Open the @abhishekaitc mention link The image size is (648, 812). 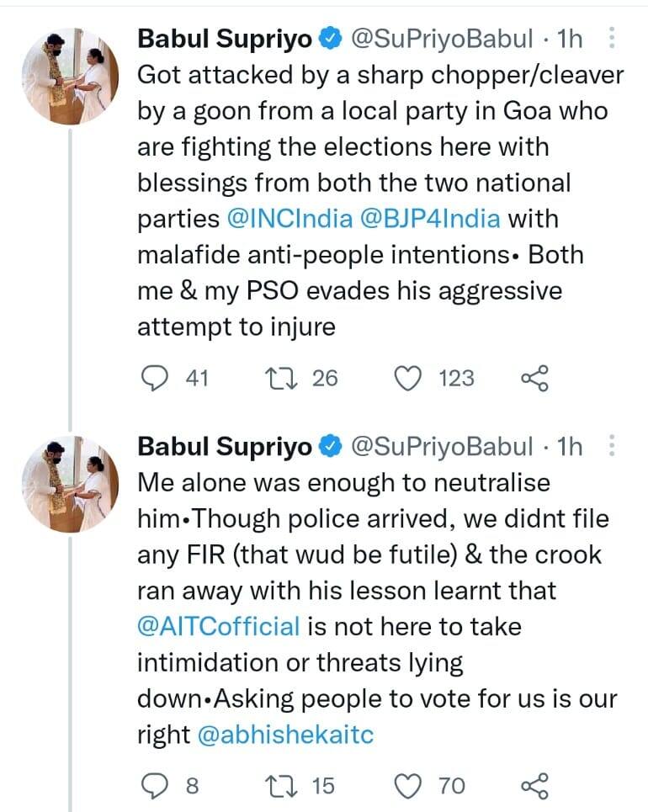pyautogui.click(x=285, y=735)
